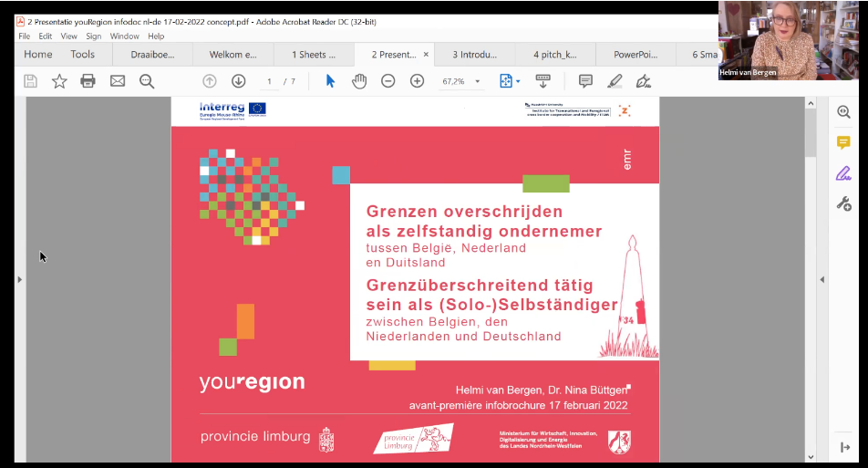
Task: Zoom in with the plus circle
Action: click(x=417, y=81)
